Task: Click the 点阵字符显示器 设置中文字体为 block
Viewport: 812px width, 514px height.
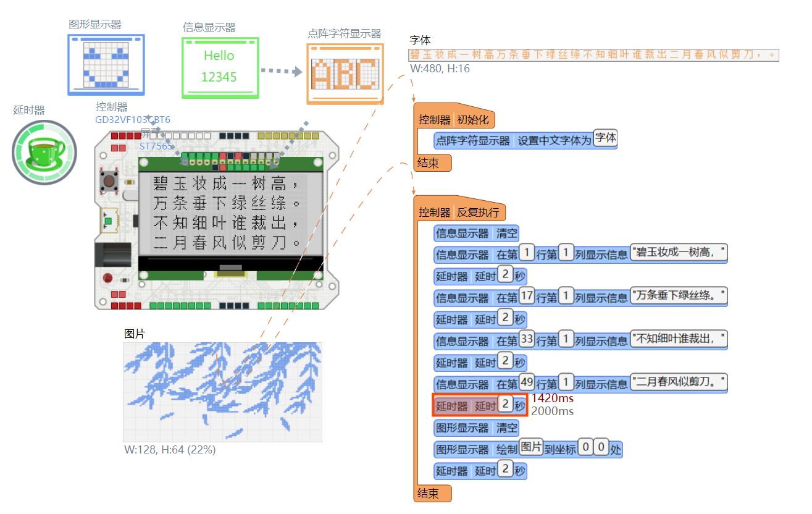Action: pyautogui.click(x=526, y=140)
